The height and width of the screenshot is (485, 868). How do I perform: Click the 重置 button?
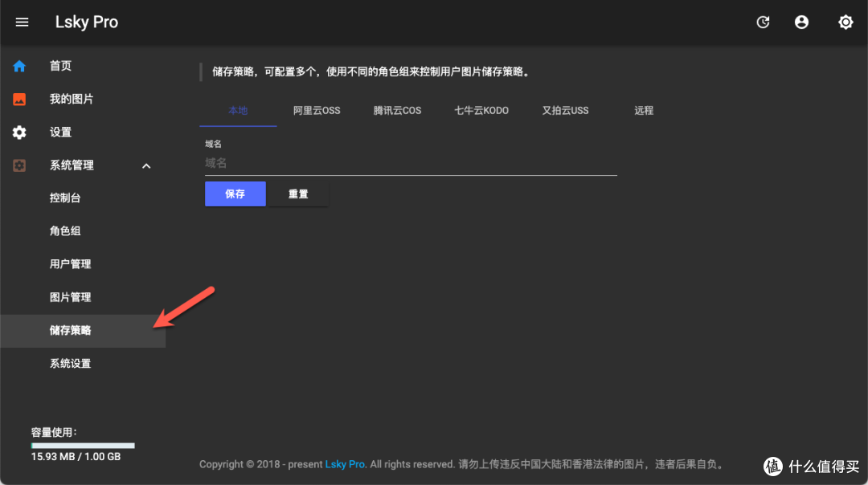point(298,194)
